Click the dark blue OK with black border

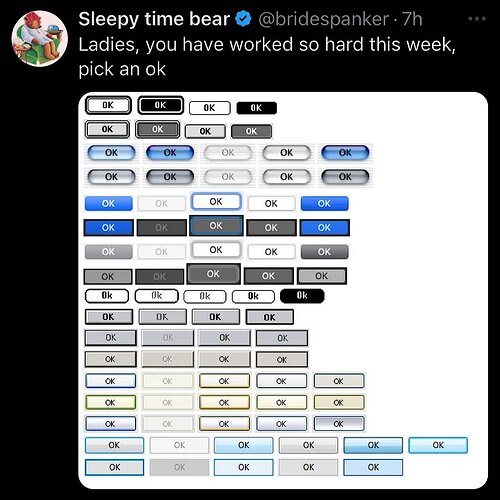108,228
